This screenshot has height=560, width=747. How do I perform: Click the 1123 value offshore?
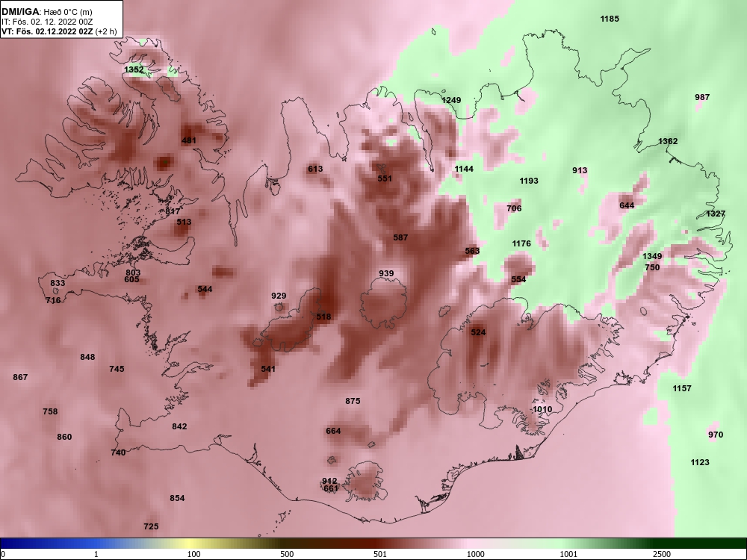700,462
